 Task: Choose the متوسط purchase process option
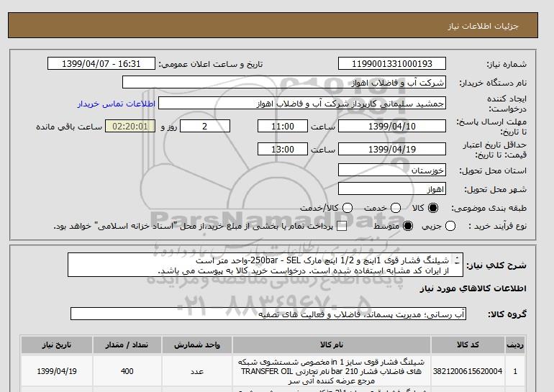(408, 226)
